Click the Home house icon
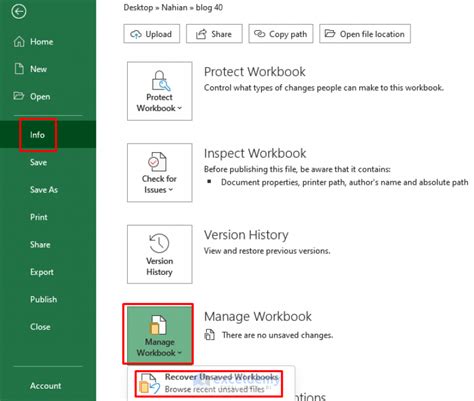This screenshot has height=401, width=474. pos(19,42)
